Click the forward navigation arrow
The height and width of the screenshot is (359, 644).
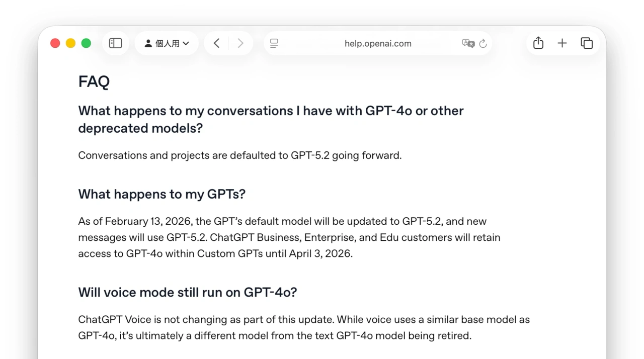240,43
